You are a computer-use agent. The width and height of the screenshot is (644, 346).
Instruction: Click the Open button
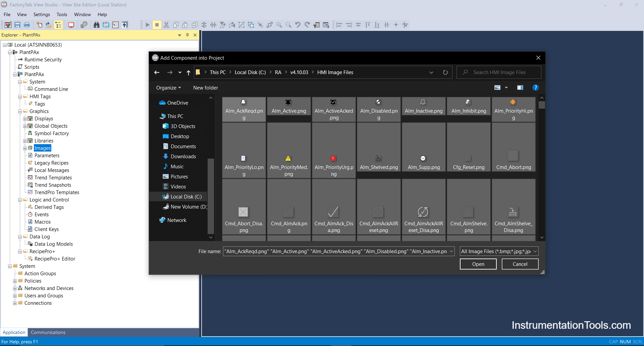coord(478,264)
